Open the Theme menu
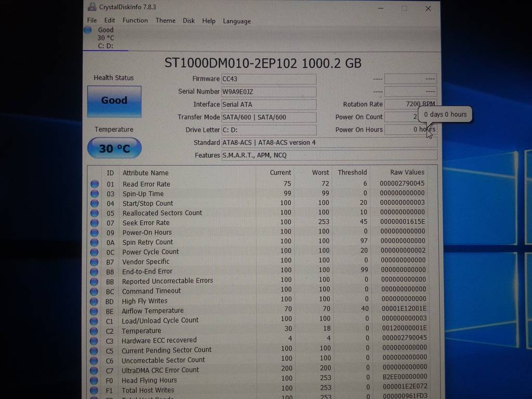The width and height of the screenshot is (532, 399). 165,20
